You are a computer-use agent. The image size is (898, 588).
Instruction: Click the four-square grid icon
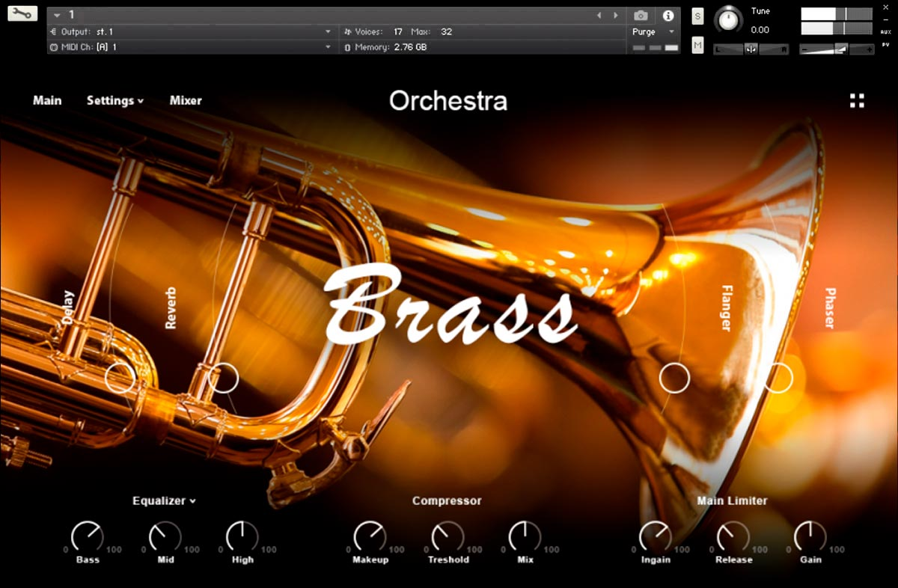pyautogui.click(x=857, y=101)
